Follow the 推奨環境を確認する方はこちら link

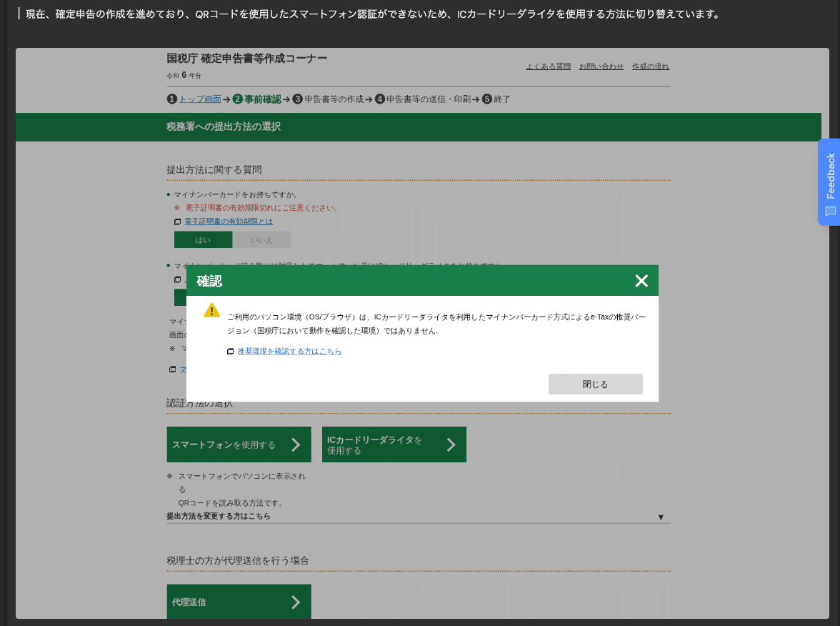coord(289,351)
